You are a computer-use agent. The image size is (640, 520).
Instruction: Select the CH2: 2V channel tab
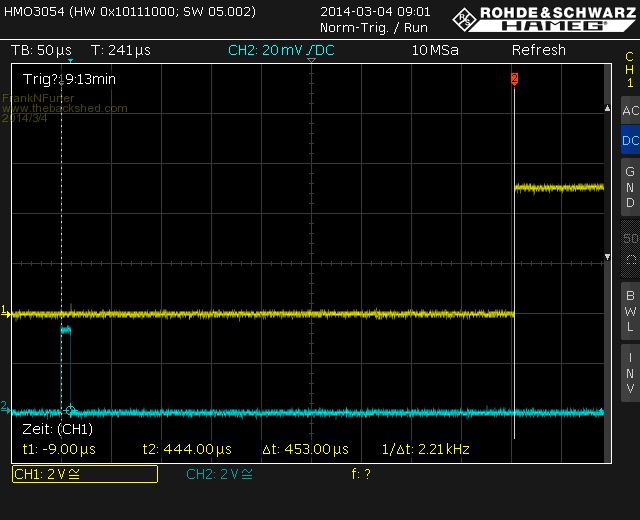(220, 474)
